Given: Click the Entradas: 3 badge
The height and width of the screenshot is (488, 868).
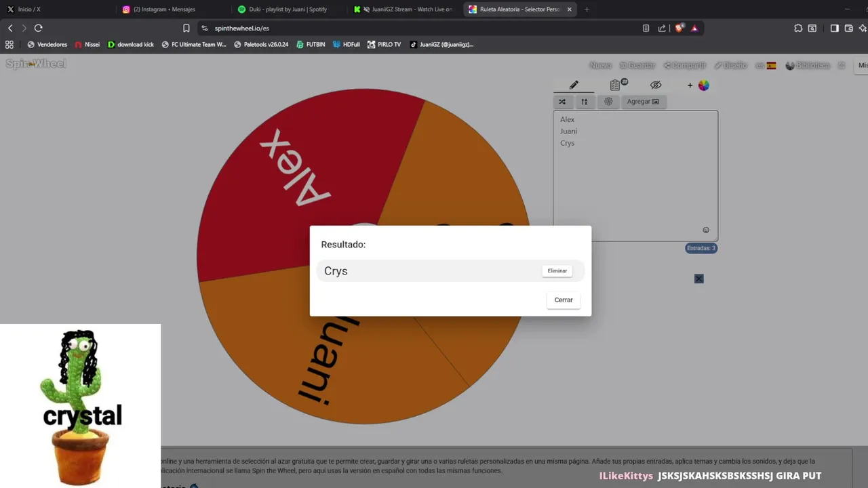Looking at the screenshot, I should (701, 248).
